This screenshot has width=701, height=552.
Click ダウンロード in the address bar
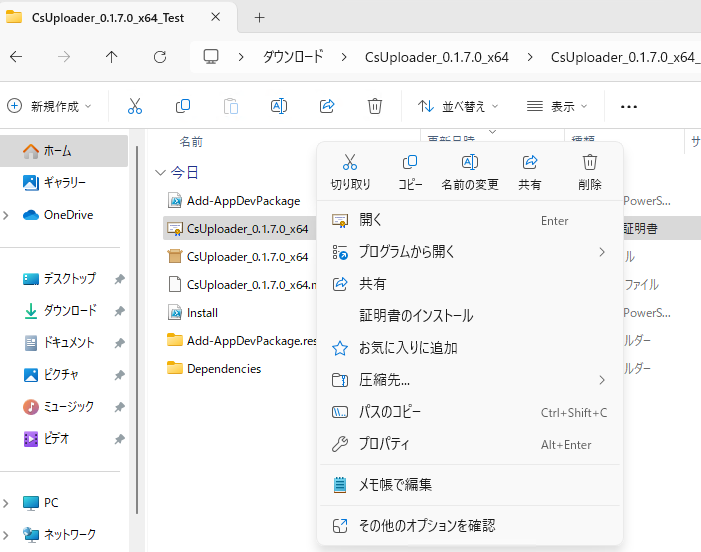293,57
